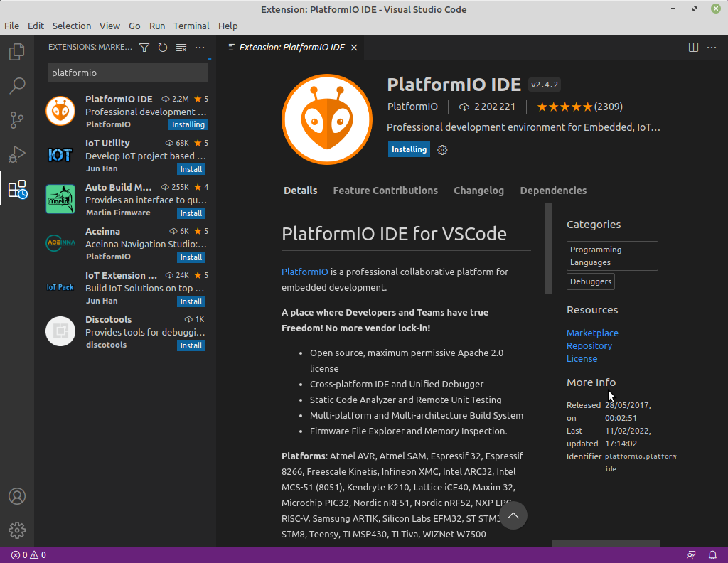The image size is (728, 563).
Task: Click the IoT Utility extension icon
Action: pyautogui.click(x=60, y=155)
